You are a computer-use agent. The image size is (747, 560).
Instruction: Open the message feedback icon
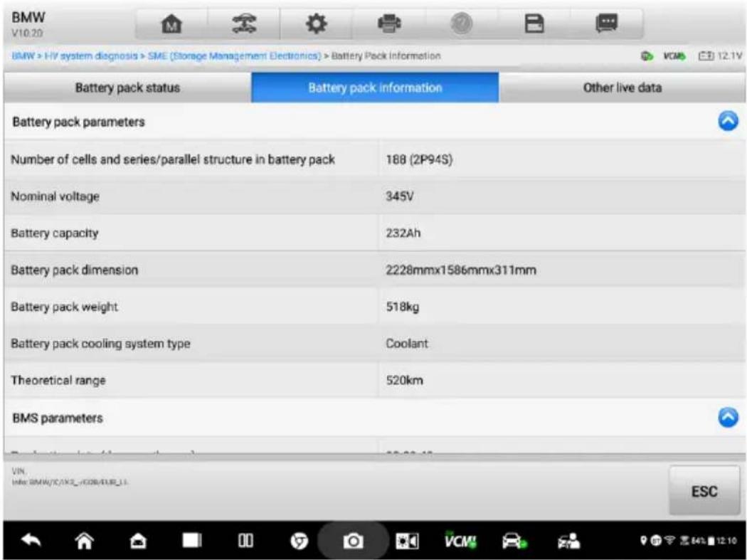click(x=606, y=23)
